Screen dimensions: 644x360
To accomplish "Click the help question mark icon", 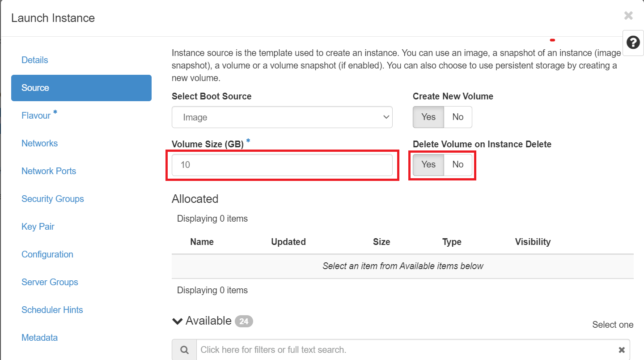I will [x=633, y=43].
